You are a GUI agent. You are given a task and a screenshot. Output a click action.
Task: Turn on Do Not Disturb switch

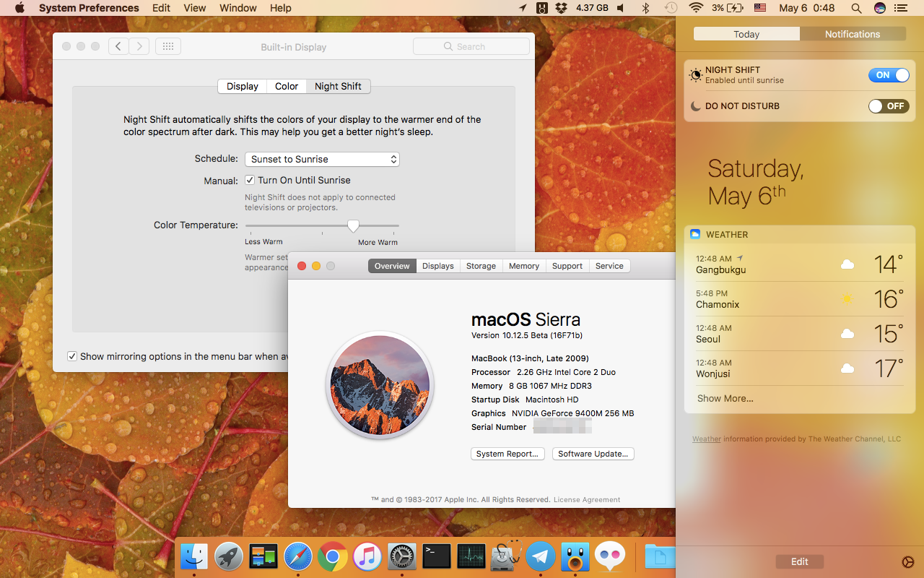(888, 106)
